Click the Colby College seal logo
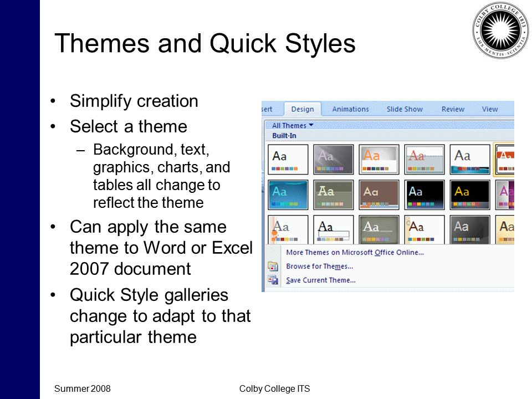Screen dimensions: 532x399 click(500, 30)
